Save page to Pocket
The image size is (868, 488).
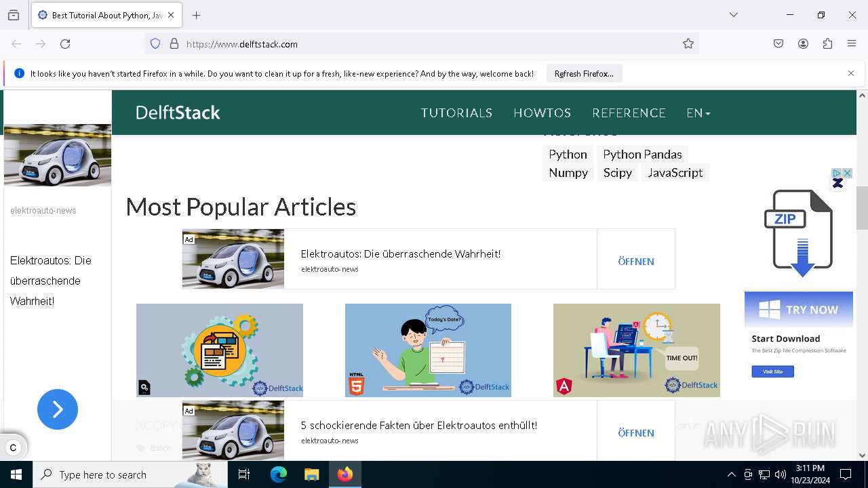point(778,44)
